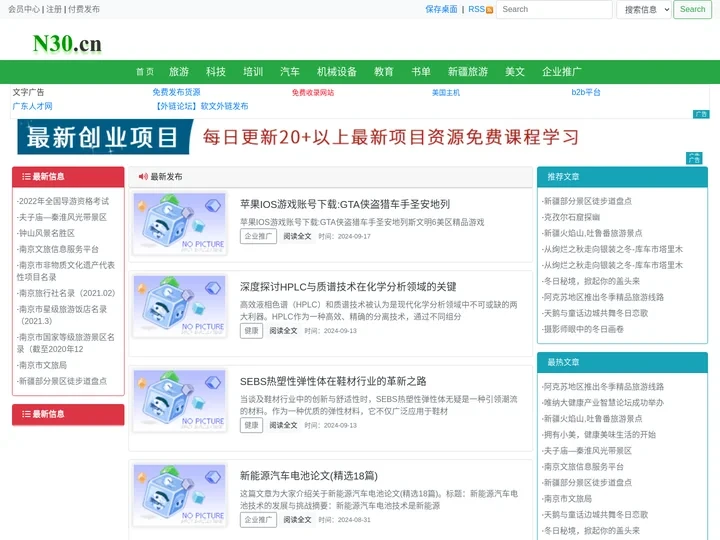This screenshot has width=720, height=540.
Task: Click the 免费发布货源 text ad
Action: coord(176,92)
